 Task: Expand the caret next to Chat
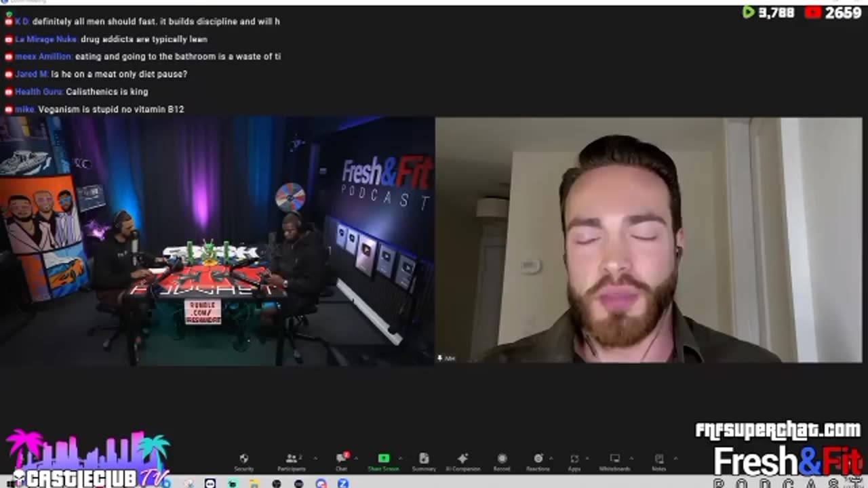tap(357, 459)
